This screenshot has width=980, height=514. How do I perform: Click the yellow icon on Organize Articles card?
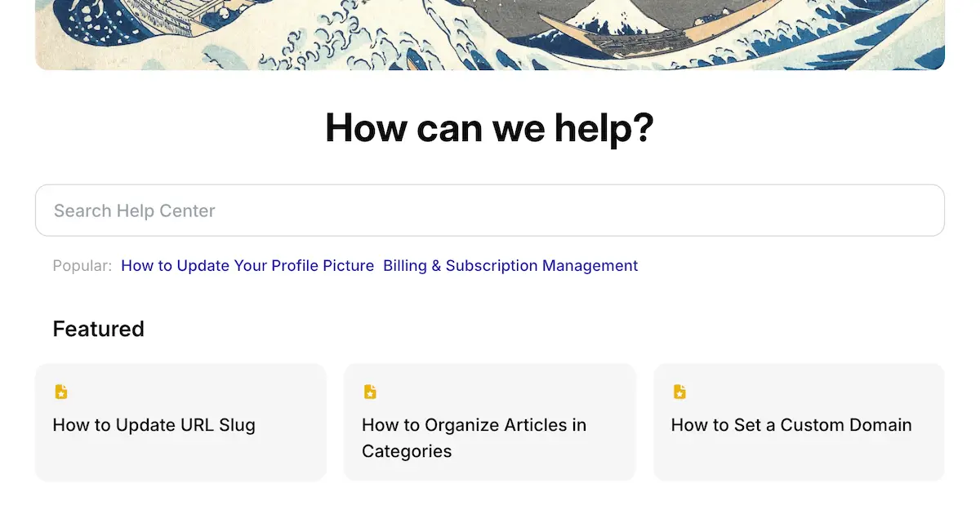click(370, 392)
